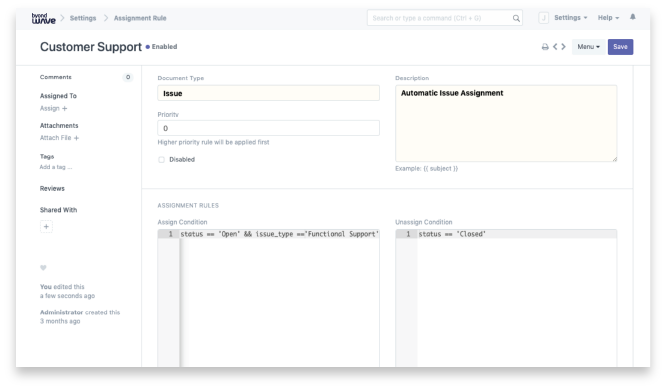666x389 pixels.
Task: Click the plus under Shared With
Action: point(46,227)
